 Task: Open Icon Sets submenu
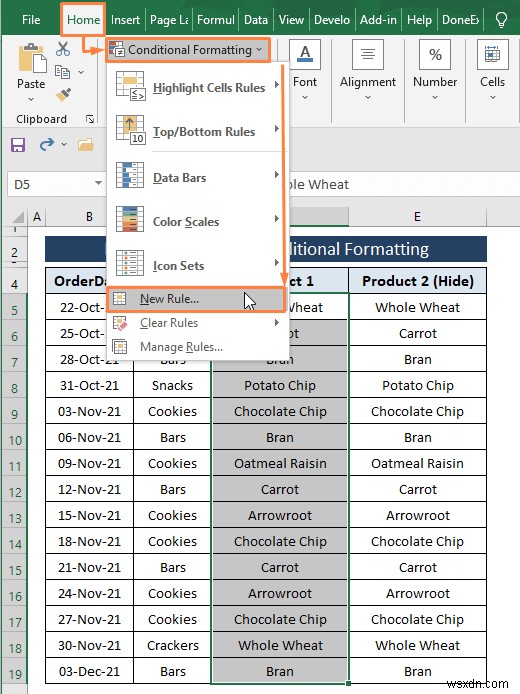197,265
